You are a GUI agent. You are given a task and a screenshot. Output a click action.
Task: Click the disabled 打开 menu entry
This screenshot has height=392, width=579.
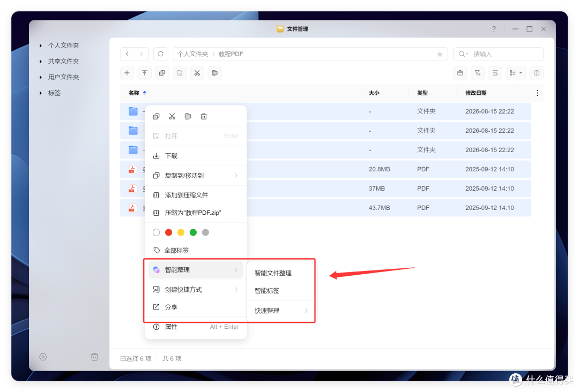click(196, 136)
